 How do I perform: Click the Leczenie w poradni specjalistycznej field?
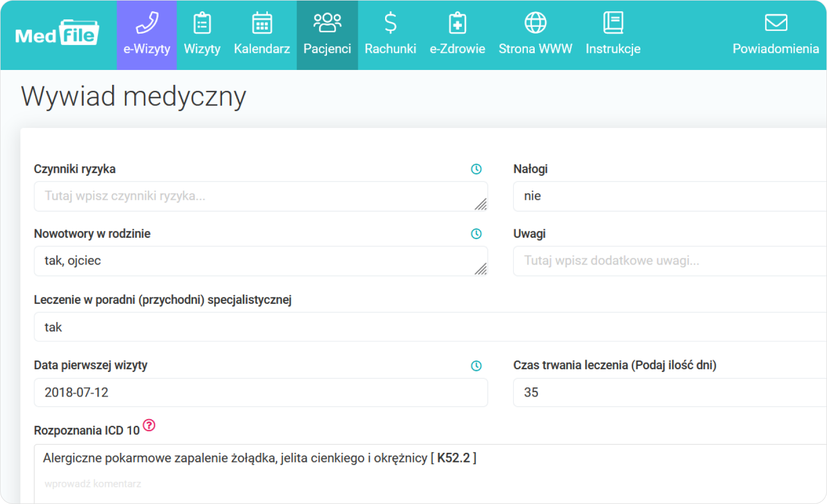430,327
